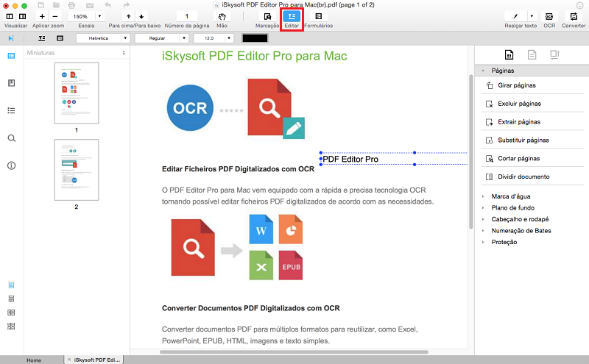Show bookmarks panel in left sidebar
This screenshot has height=364, width=589.
11,84
